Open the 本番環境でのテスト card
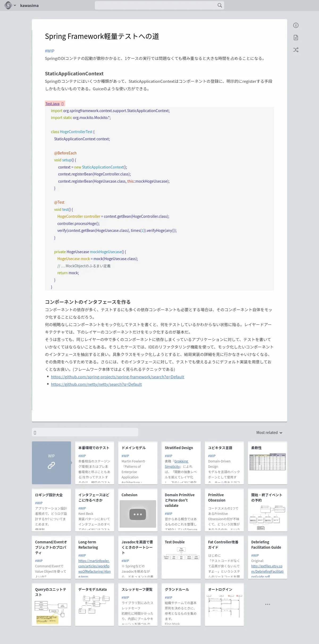Image resolution: width=319 pixels, height=644 pixels. point(94,463)
